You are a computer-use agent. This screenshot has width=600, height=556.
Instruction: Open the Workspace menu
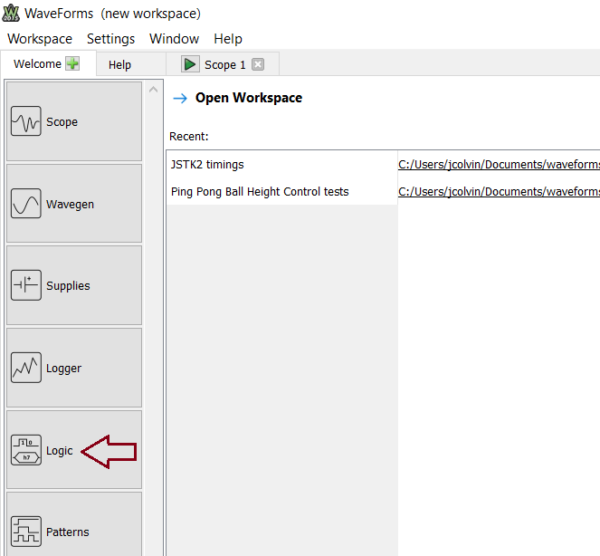(x=40, y=39)
